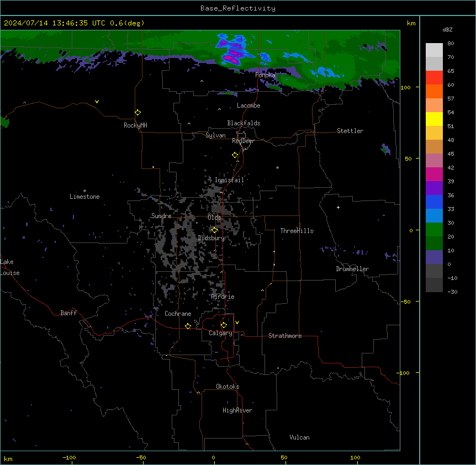Select the Ponoka label
This screenshot has width=476, height=465.
pos(265,75)
